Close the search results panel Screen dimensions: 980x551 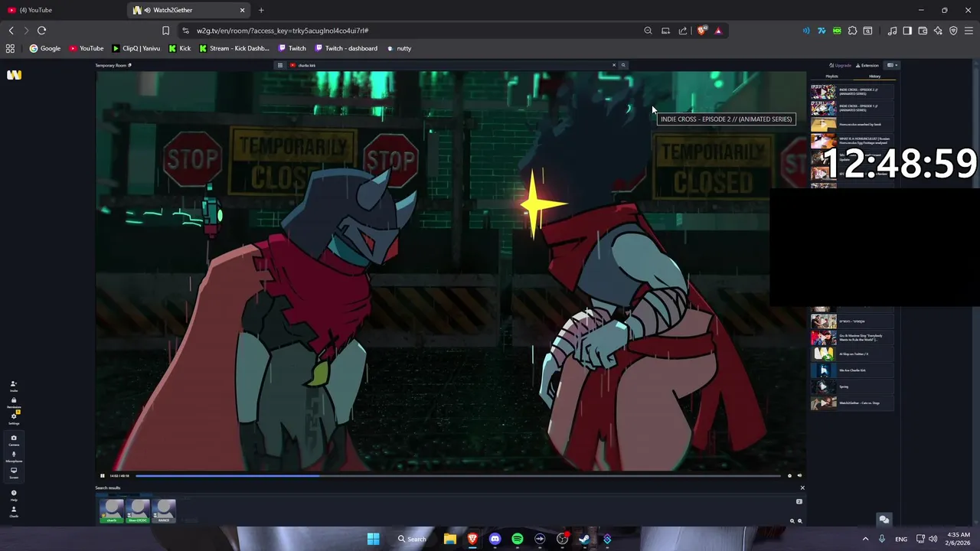[802, 487]
